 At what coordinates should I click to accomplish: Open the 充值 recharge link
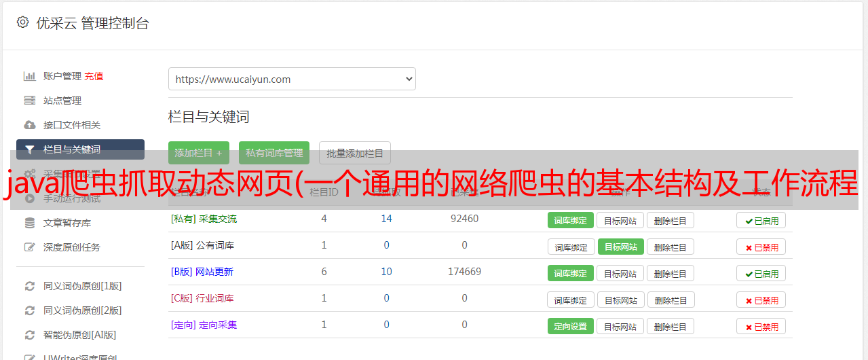click(x=94, y=76)
